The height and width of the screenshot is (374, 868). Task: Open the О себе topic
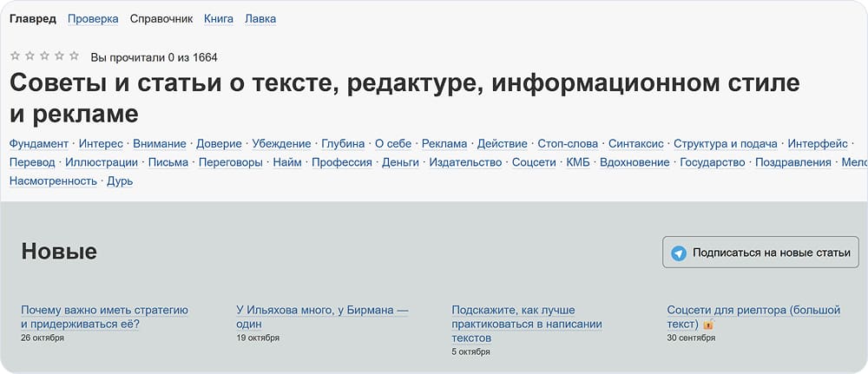pyautogui.click(x=393, y=144)
